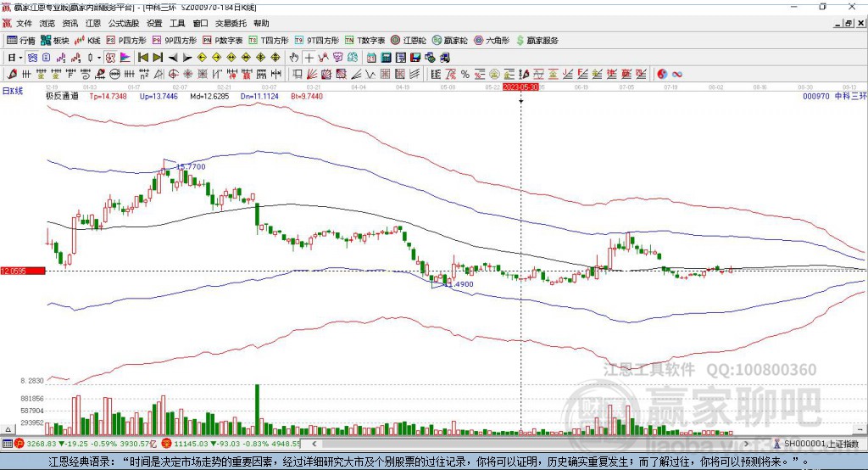The image size is (868, 470).
Task: Select the red pencil drawing tool
Action: (12, 75)
